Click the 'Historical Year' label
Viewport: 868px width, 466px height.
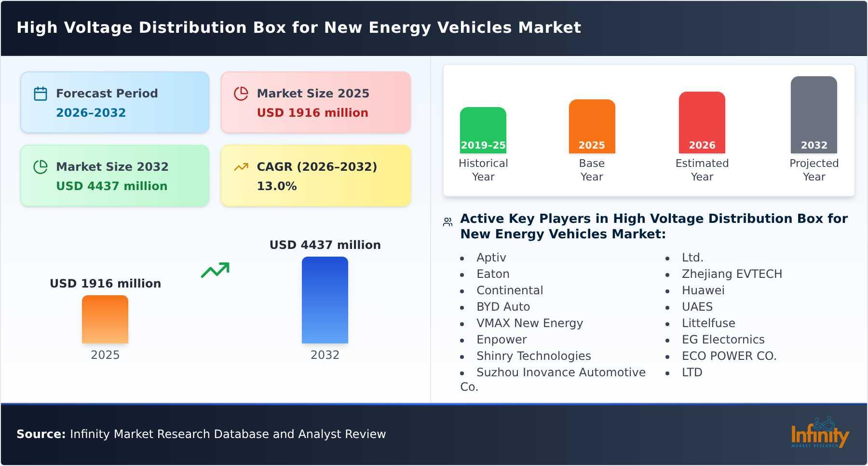[483, 170]
